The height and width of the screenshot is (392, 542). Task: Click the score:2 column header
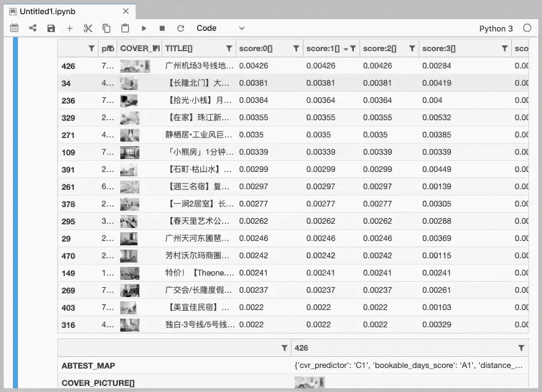[380, 49]
